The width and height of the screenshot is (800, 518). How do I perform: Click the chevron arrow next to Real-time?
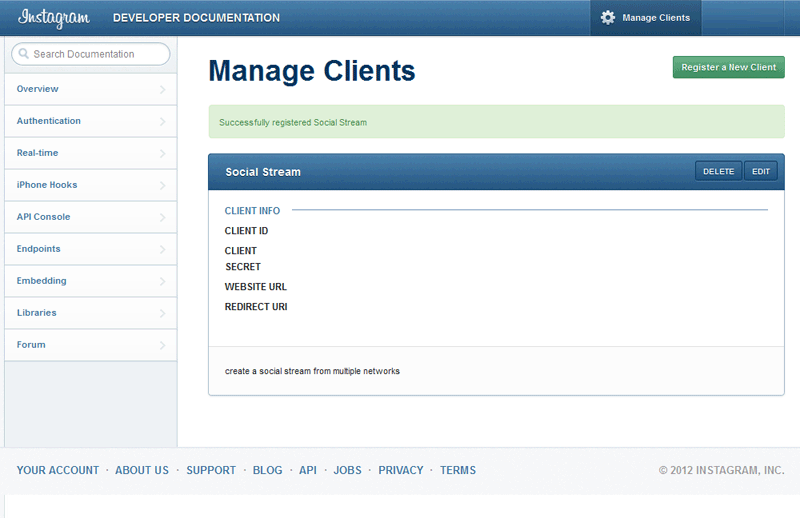(163, 154)
